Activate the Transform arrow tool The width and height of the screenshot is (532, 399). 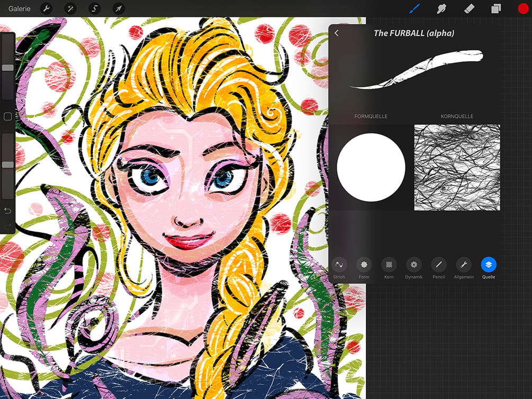[x=119, y=8]
